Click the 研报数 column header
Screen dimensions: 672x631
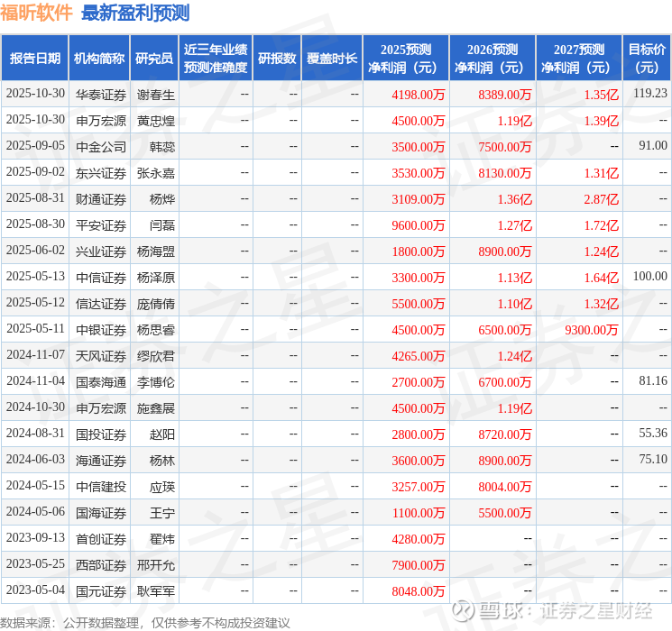pyautogui.click(x=277, y=59)
